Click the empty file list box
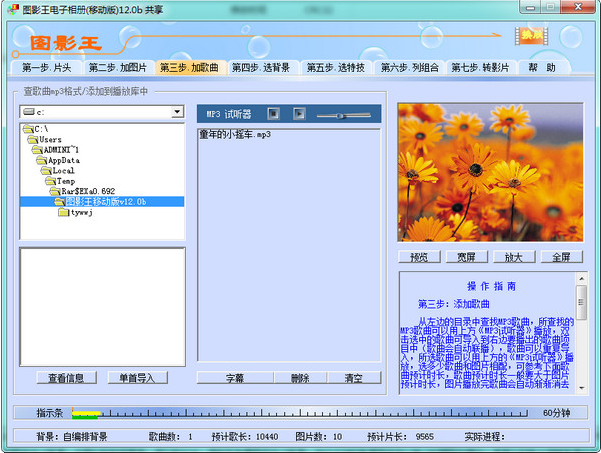 coord(102,307)
